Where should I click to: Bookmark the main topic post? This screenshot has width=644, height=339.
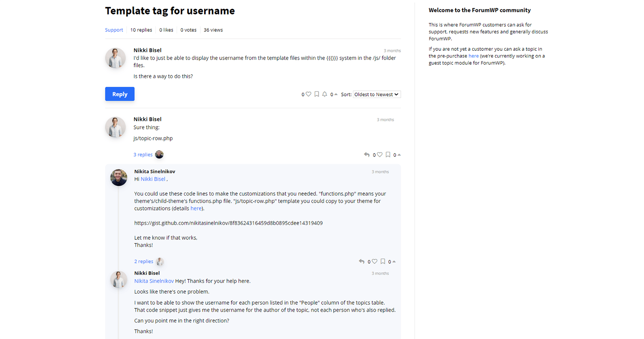pos(317,94)
